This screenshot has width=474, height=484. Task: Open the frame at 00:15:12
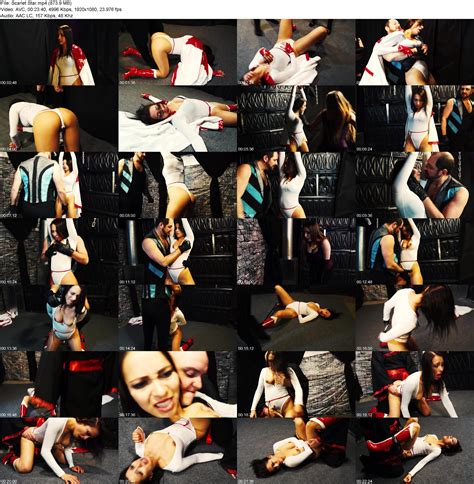pyautogui.click(x=296, y=318)
